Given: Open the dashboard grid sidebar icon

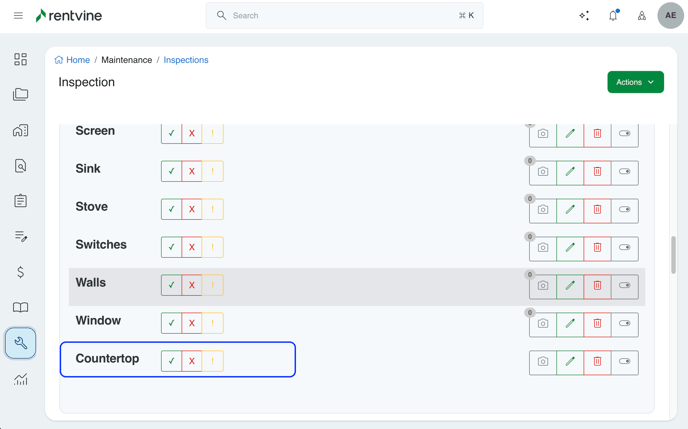Looking at the screenshot, I should (x=20, y=60).
